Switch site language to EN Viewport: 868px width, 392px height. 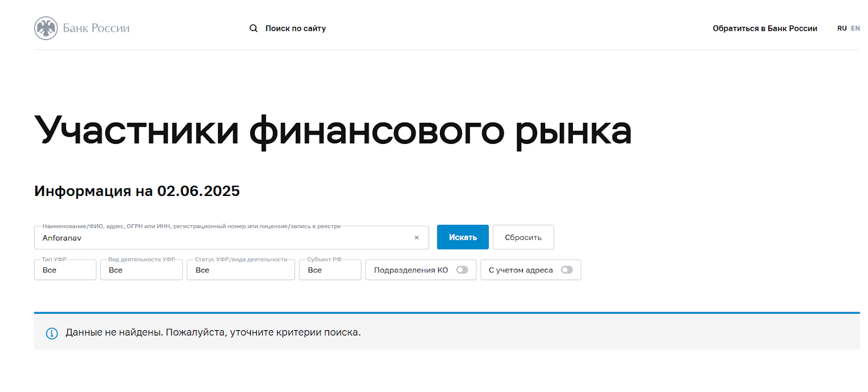(856, 28)
